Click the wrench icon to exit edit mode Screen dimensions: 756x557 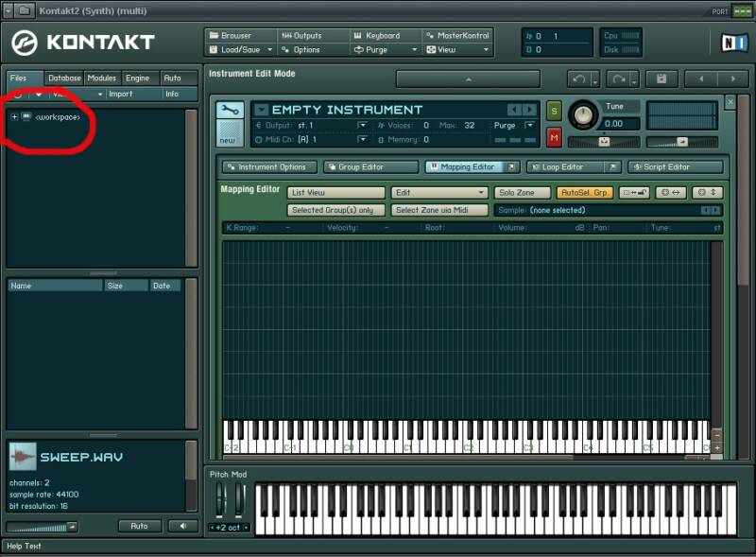(x=230, y=111)
